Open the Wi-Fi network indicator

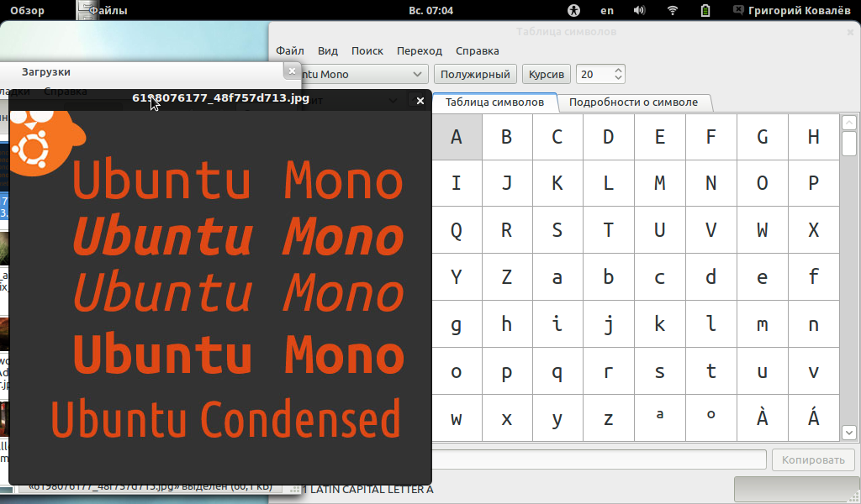[x=672, y=10]
